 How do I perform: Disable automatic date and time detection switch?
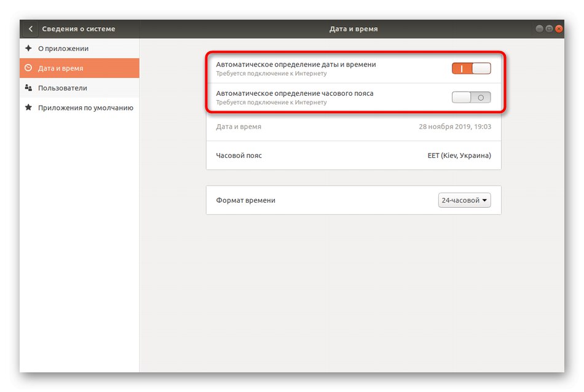tap(471, 68)
